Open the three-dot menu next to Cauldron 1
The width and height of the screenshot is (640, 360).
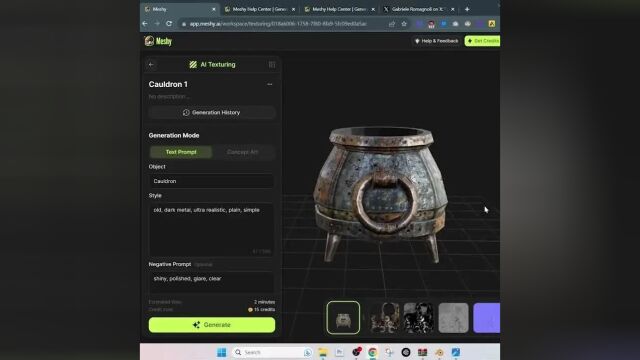(x=269, y=84)
